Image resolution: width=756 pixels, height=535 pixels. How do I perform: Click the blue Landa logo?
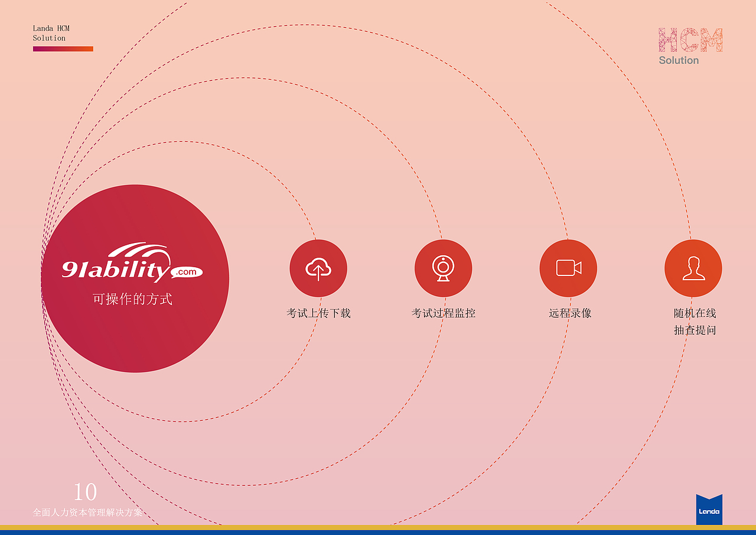[x=709, y=510]
